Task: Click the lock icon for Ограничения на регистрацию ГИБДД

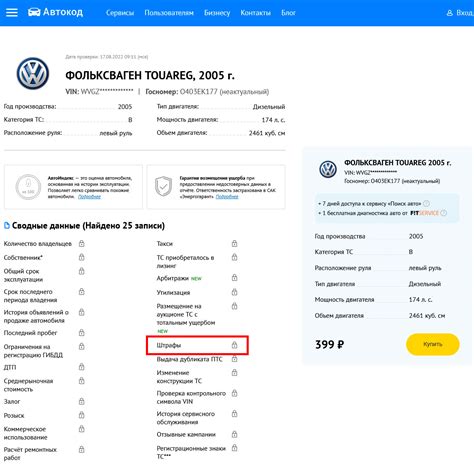Action: point(81,347)
